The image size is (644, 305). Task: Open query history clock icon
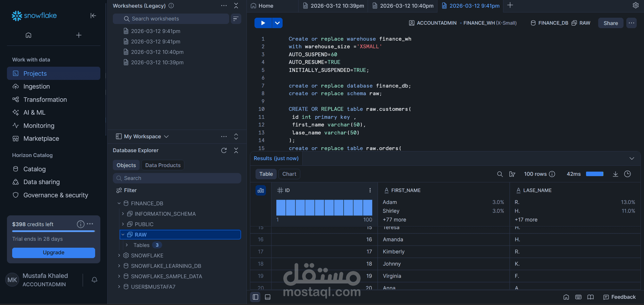point(627,174)
